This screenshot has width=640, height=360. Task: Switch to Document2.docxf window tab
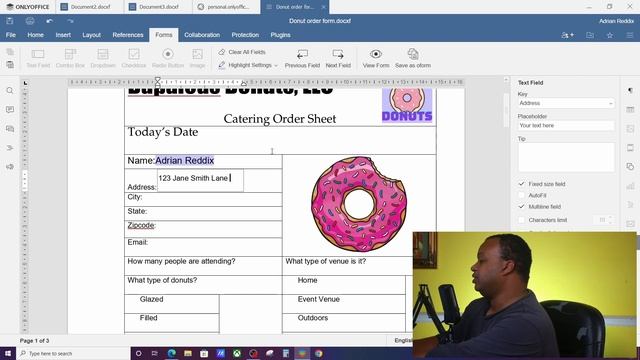coord(89,7)
